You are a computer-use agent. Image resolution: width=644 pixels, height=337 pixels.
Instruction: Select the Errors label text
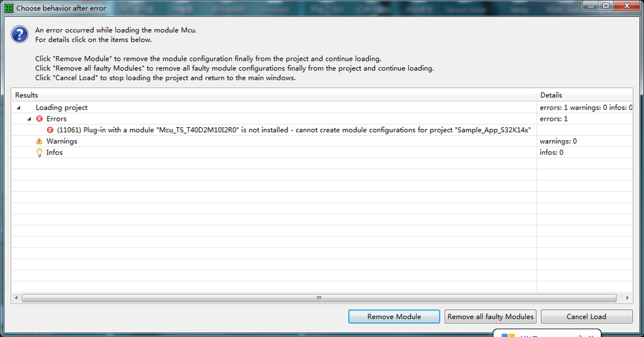point(56,119)
